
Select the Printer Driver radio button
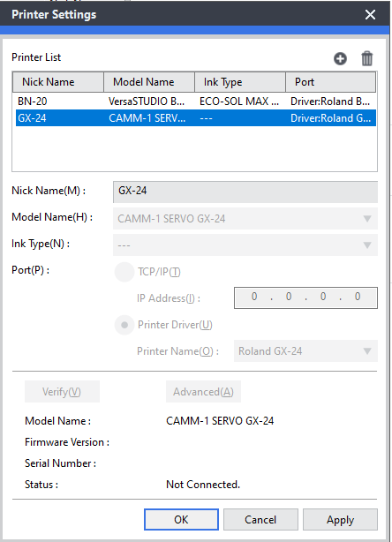point(124,325)
